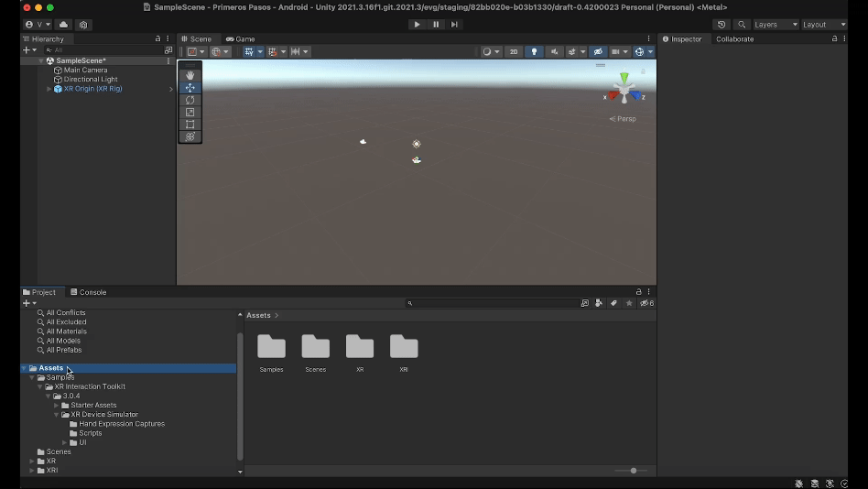
Task: Open Scene view more options menu
Action: coord(649,38)
